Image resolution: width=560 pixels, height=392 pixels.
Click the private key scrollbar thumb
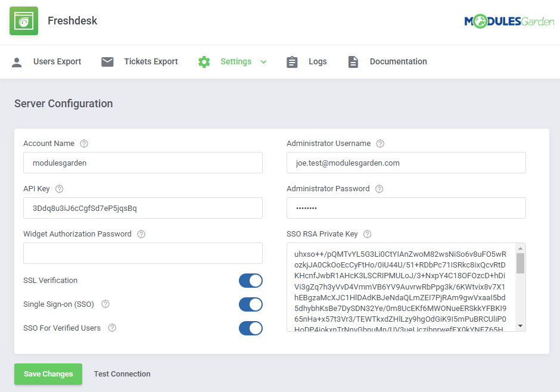click(520, 263)
